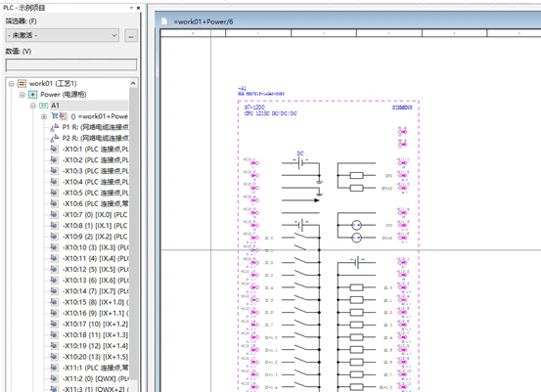The width and height of the screenshot is (541, 392).
Task: Close the PLC navigator panel
Action: (x=138, y=8)
